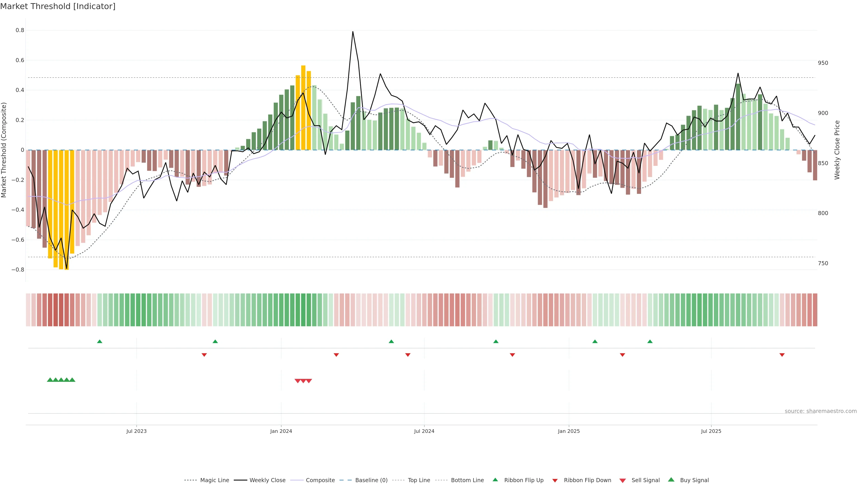Click the red Sell Signal legend triangle
Viewport: 868px width, 488px height.
[x=623, y=481]
